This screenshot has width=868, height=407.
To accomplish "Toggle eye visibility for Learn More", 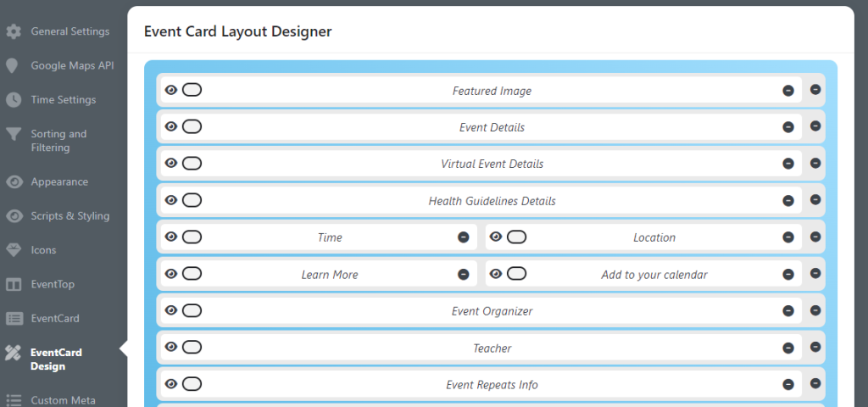I will coord(171,273).
